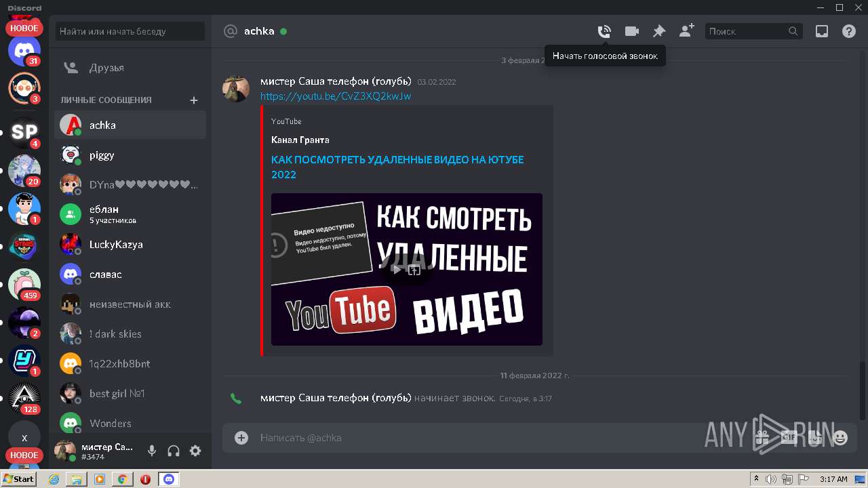Open server with 459 notifications
The height and width of the screenshot is (488, 868).
pyautogui.click(x=24, y=284)
